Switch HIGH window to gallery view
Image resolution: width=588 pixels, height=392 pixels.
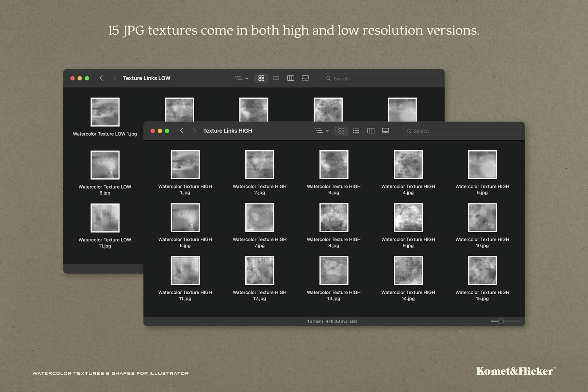385,131
